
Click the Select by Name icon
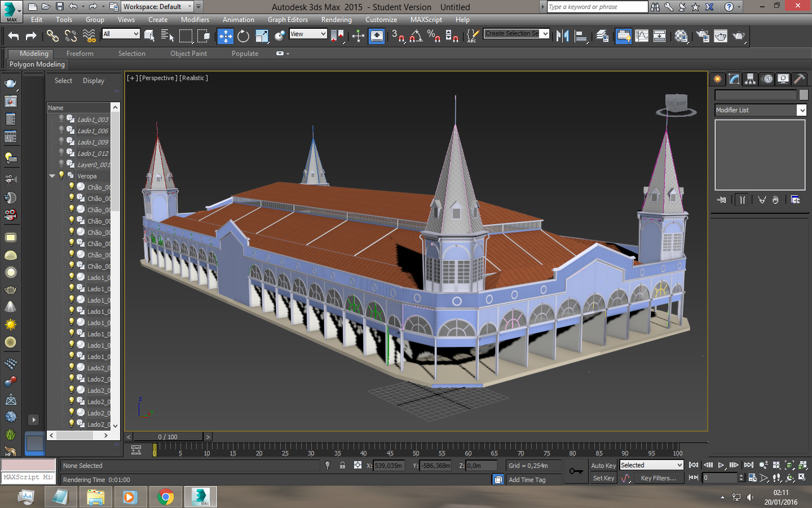167,36
